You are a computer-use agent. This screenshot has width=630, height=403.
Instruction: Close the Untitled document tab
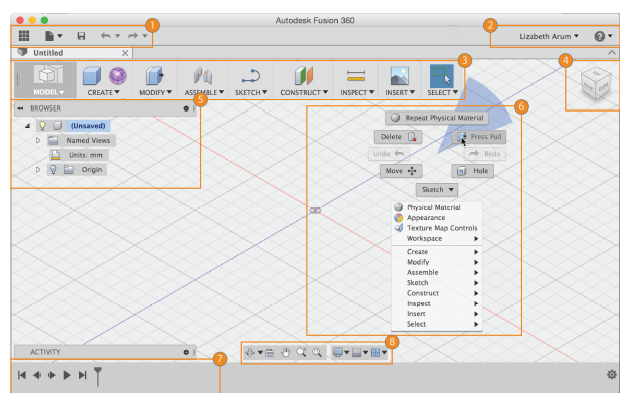pos(125,53)
